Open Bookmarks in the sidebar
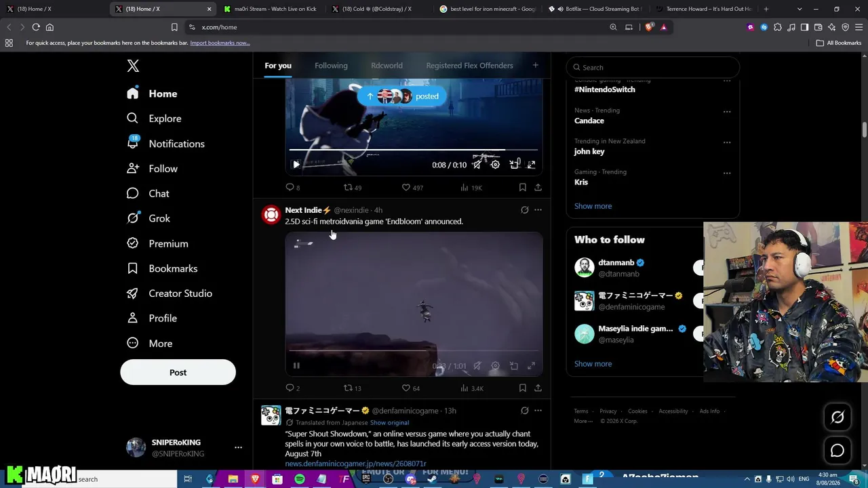This screenshot has height=488, width=868. click(163, 268)
